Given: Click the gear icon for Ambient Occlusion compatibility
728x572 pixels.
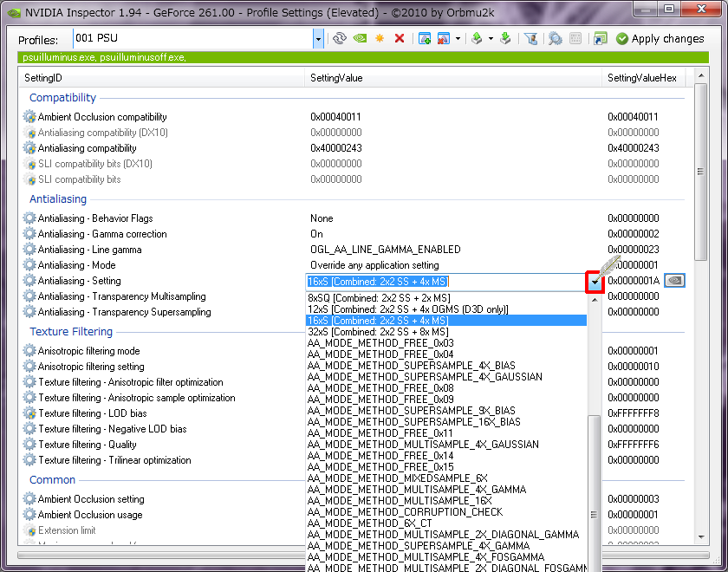Looking at the screenshot, I should coord(29,116).
